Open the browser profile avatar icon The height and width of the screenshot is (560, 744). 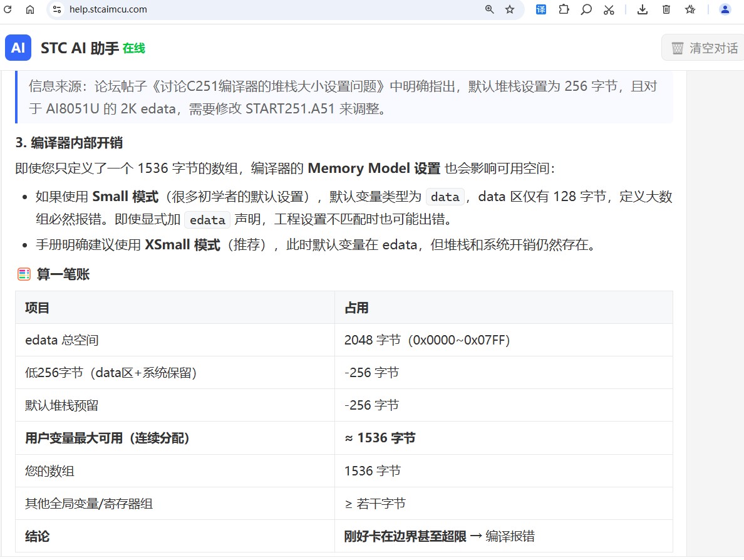pyautogui.click(x=725, y=9)
